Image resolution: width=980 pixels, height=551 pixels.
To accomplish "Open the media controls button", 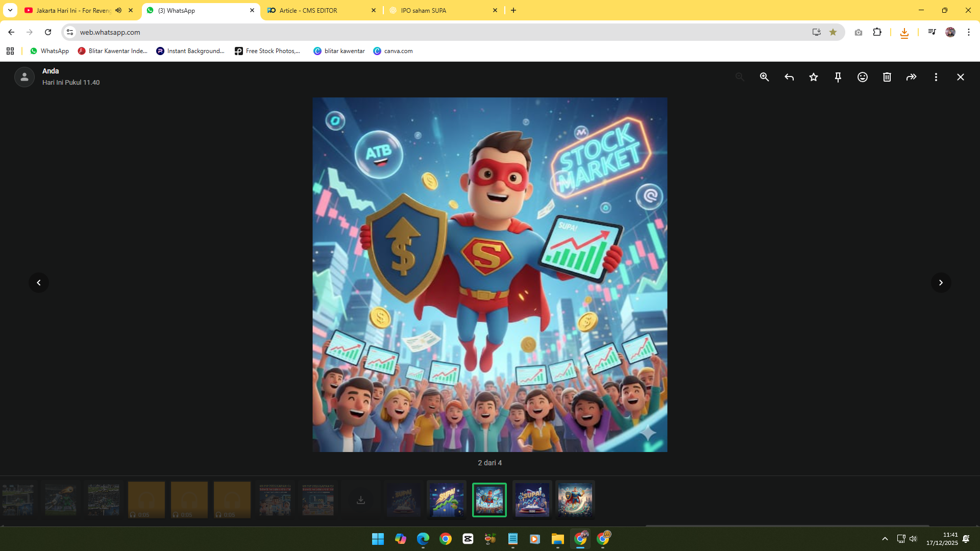I will click(932, 32).
